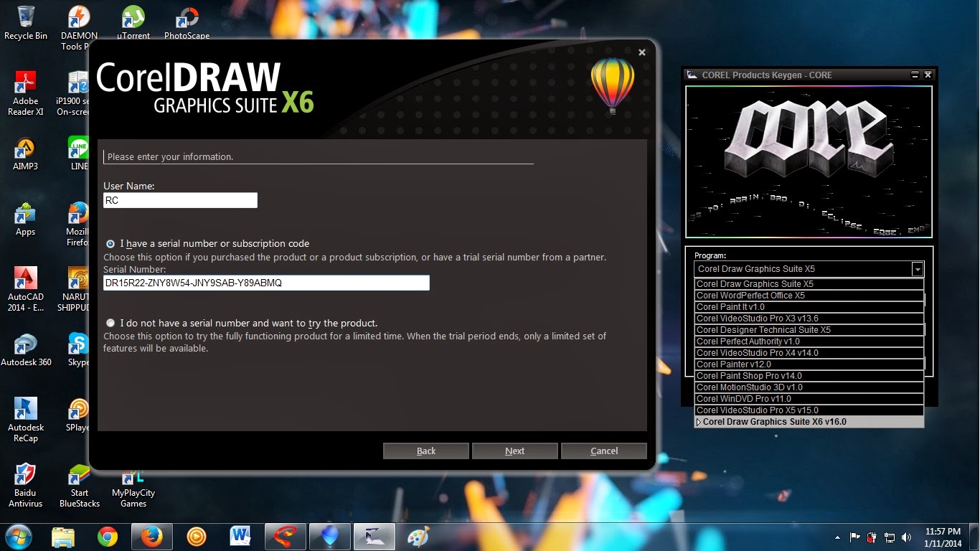Viewport: 980px width, 551px height.
Task: Switch to the keygen taskbar item
Action: click(x=374, y=536)
